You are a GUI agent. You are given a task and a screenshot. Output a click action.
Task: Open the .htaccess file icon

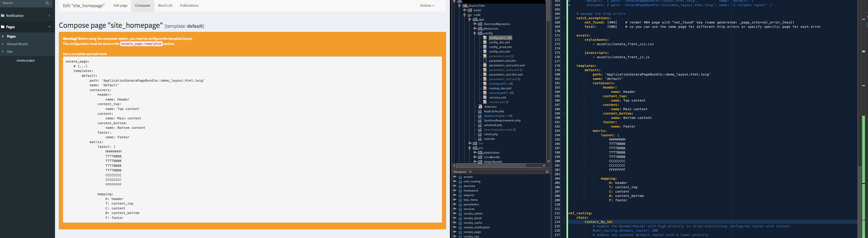480,107
